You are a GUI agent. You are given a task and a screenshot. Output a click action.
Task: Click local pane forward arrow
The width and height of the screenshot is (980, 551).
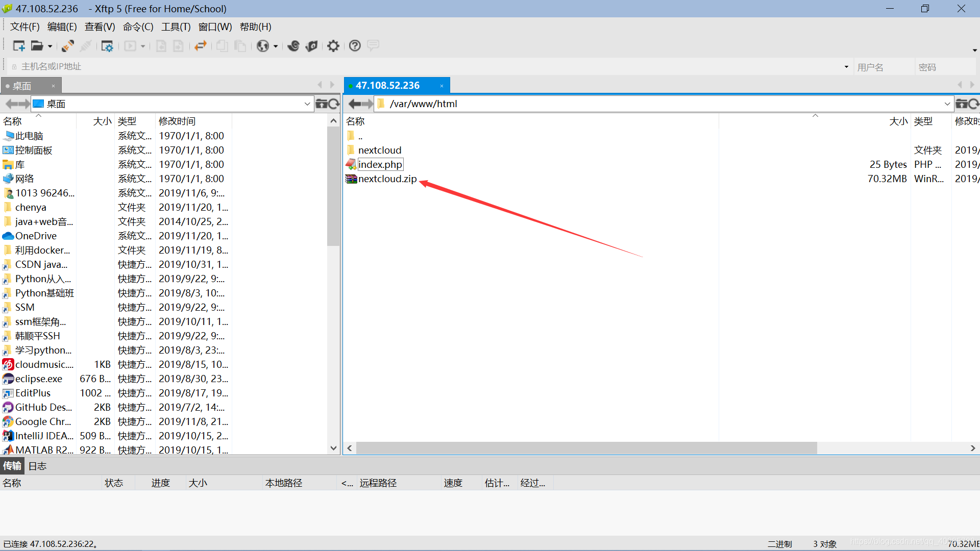(24, 104)
